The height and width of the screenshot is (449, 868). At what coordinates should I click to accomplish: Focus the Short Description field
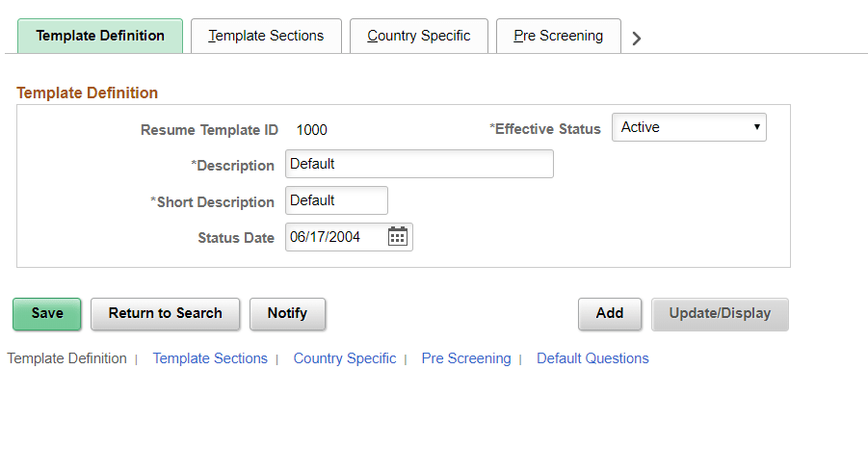(x=336, y=200)
